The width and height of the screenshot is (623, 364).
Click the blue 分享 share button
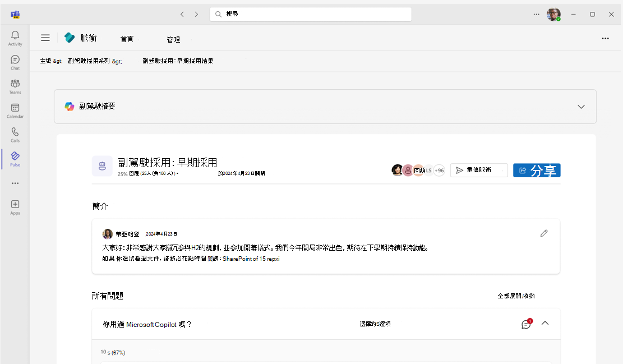click(x=536, y=170)
